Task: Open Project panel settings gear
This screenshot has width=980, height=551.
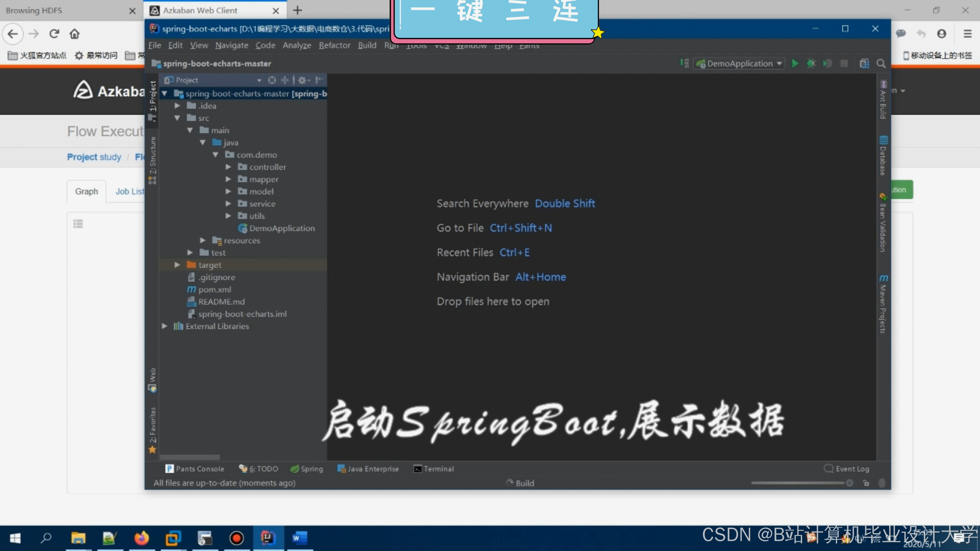Action: click(x=302, y=80)
